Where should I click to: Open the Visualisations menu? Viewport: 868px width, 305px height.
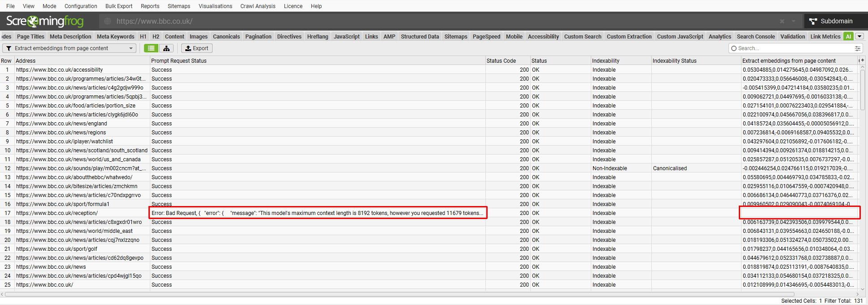click(x=215, y=6)
